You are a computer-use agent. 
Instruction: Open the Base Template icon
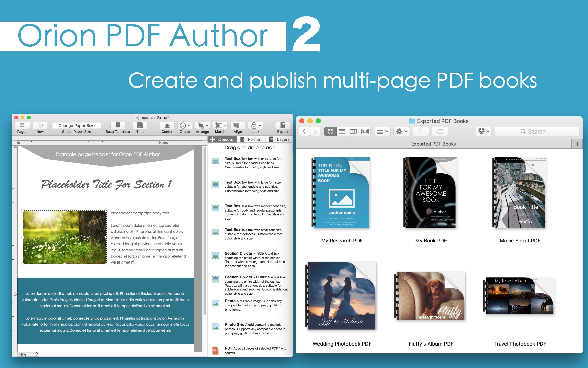(x=118, y=125)
